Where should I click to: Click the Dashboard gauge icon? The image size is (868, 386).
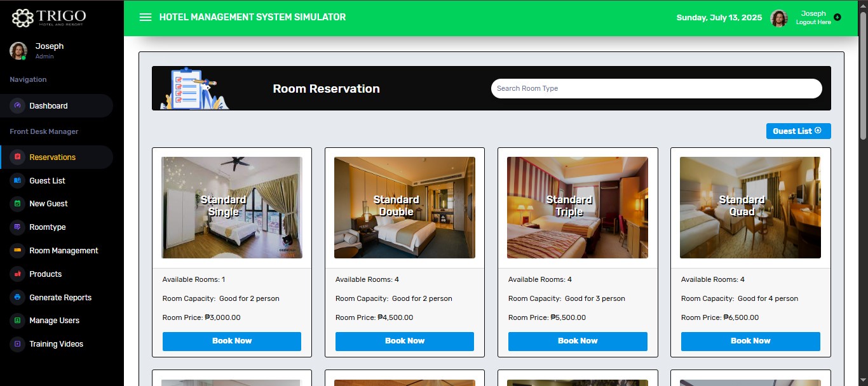[x=18, y=106]
